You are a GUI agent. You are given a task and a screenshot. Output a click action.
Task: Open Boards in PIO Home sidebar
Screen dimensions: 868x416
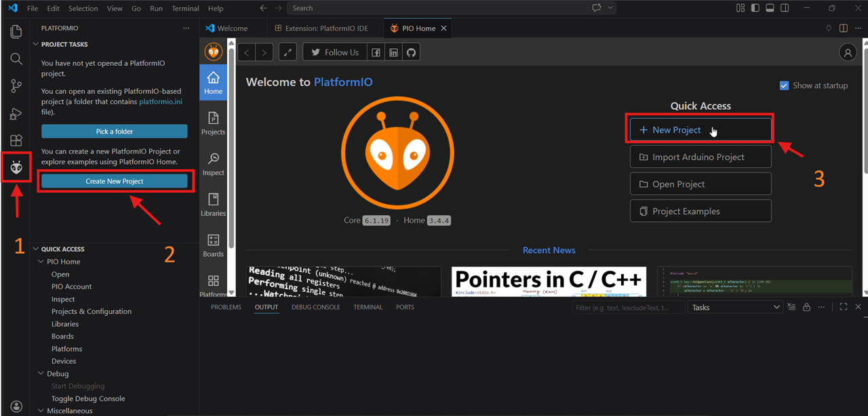[x=213, y=246]
